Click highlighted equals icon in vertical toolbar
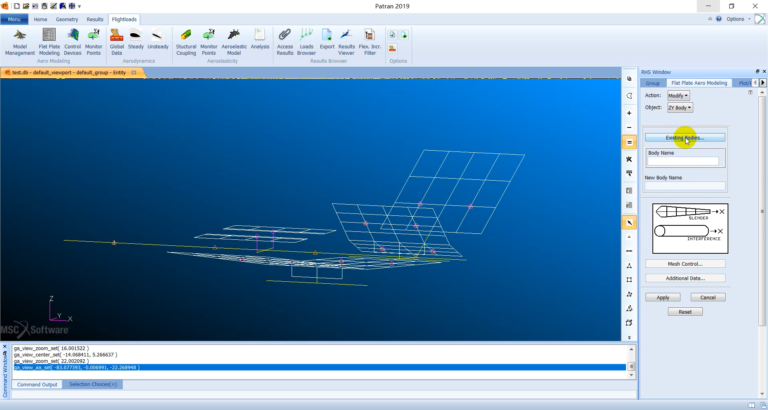This screenshot has width=768, height=410. [x=629, y=143]
